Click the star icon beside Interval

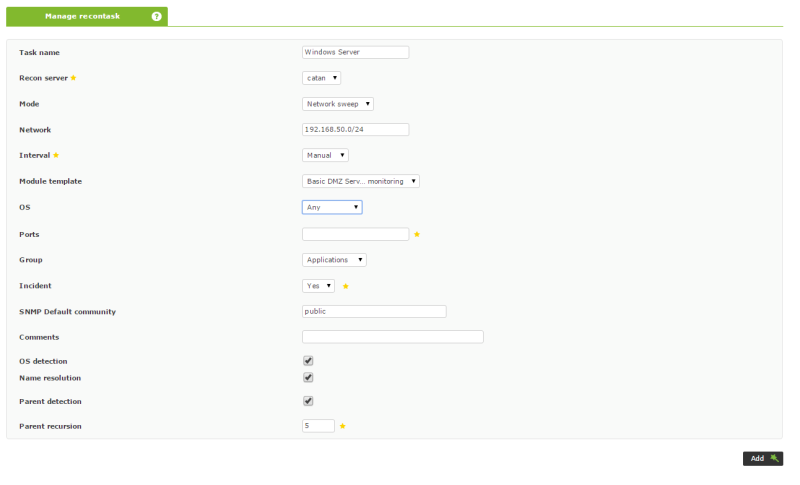(56, 155)
